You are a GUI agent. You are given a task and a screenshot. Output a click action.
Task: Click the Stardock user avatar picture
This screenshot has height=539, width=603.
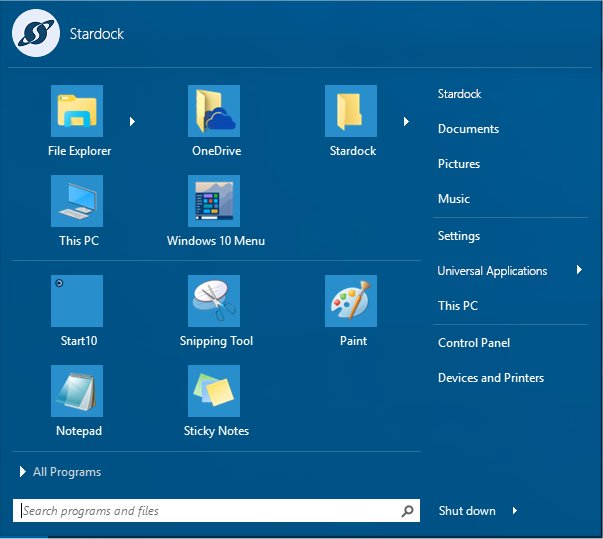pyautogui.click(x=36, y=33)
